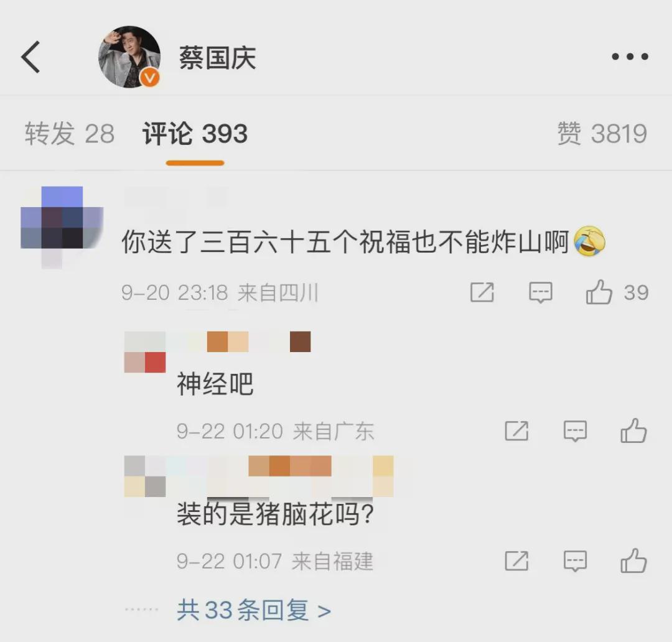Viewport: 672px width, 642px height.
Task: Reply to the Sichuan comment via bubble icon
Action: [541, 292]
